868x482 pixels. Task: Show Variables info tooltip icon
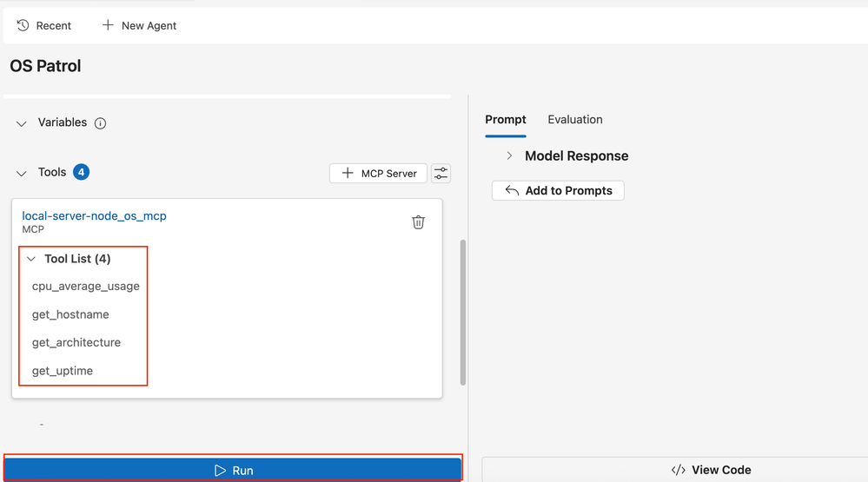[x=100, y=123]
